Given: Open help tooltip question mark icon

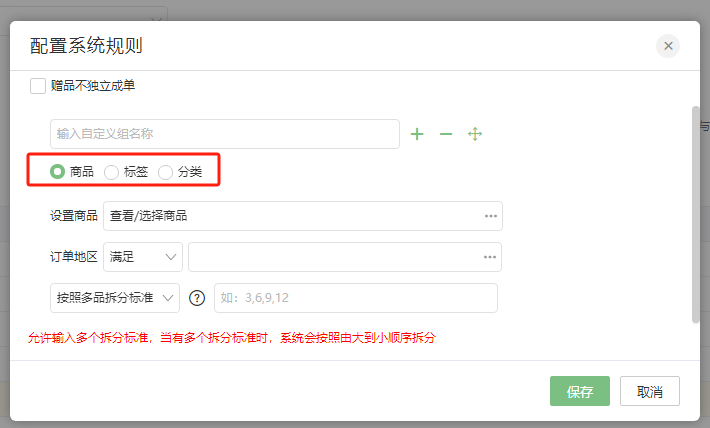Looking at the screenshot, I should click(x=197, y=298).
